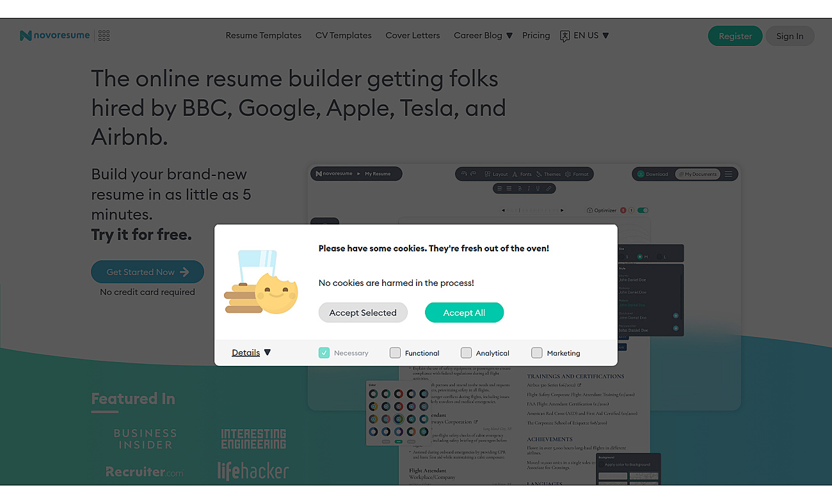Click the cookie mascot illustration
This screenshot has width=832, height=504.
click(261, 281)
